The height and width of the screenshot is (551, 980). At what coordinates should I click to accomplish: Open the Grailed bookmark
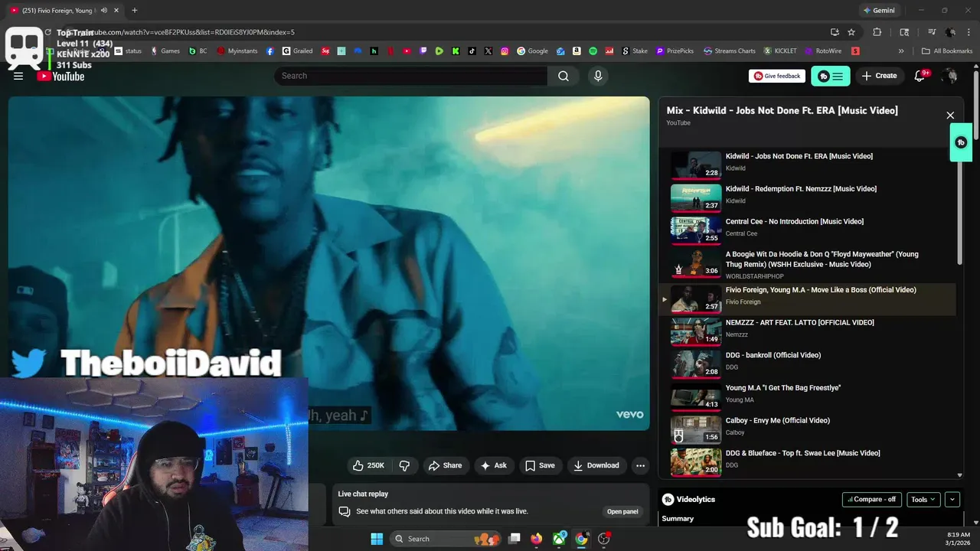[x=297, y=51]
